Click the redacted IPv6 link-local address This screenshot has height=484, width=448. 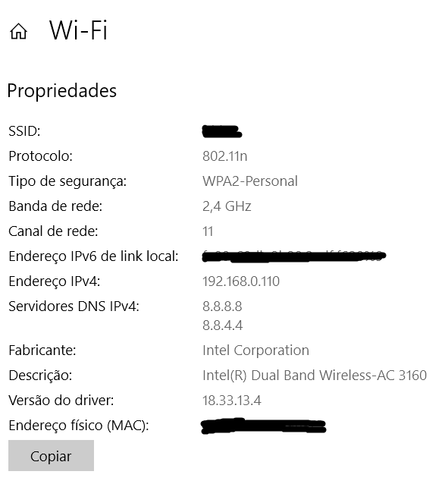[293, 256]
